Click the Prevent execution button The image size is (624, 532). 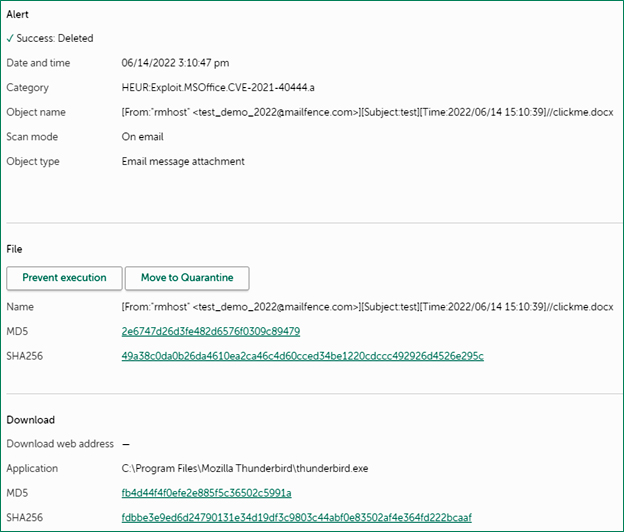pos(64,278)
